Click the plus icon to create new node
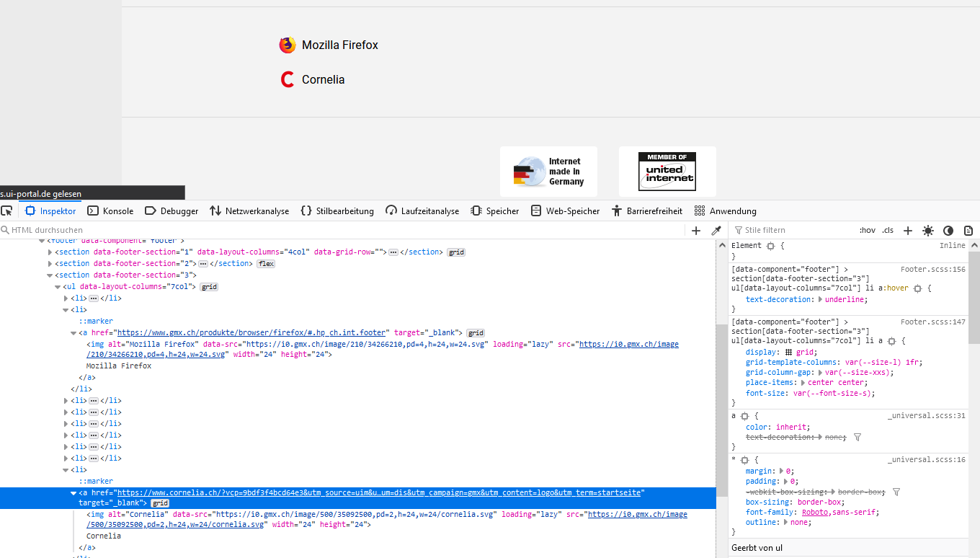The width and height of the screenshot is (980, 558). click(695, 230)
